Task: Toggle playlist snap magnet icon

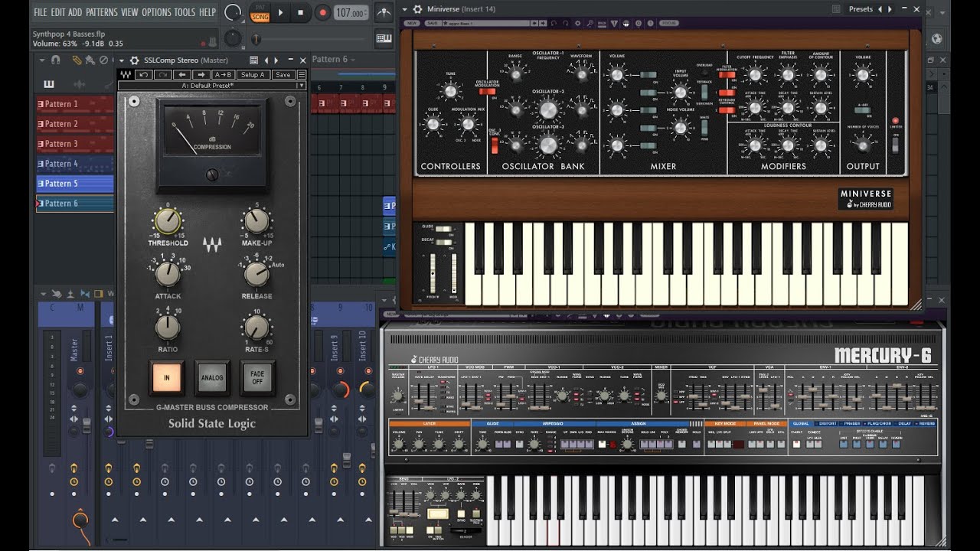Action: pyautogui.click(x=54, y=60)
